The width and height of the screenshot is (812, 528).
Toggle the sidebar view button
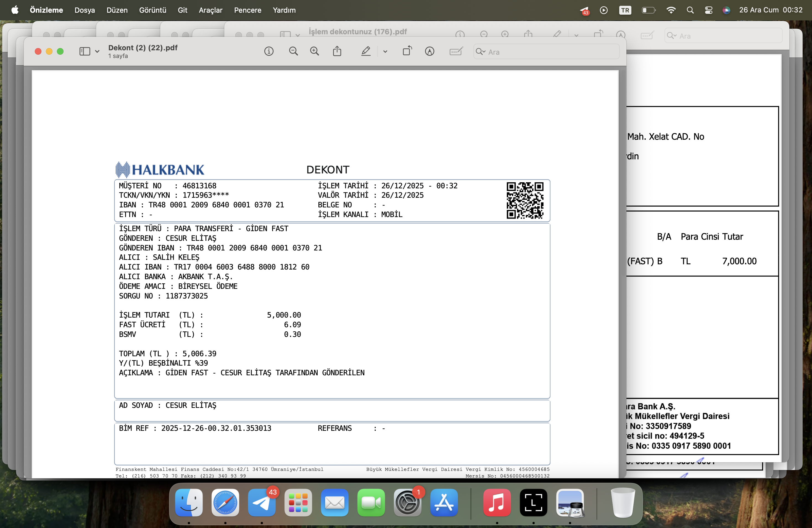[x=85, y=52]
